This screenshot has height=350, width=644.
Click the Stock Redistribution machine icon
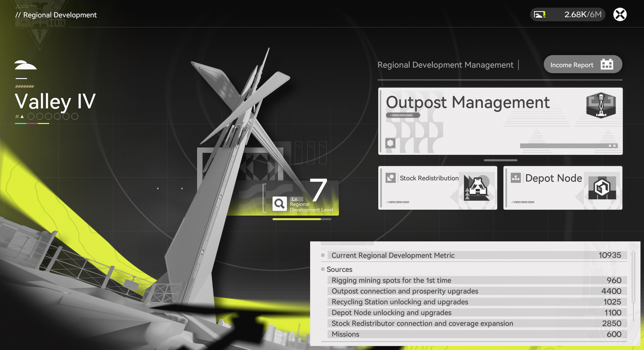pos(477,188)
